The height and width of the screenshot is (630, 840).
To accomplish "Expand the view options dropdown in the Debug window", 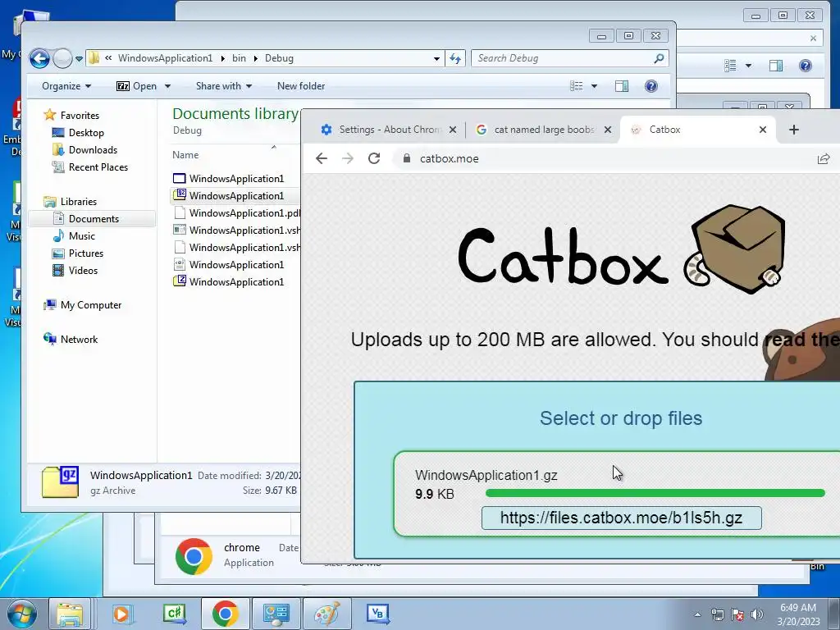I will (594, 85).
